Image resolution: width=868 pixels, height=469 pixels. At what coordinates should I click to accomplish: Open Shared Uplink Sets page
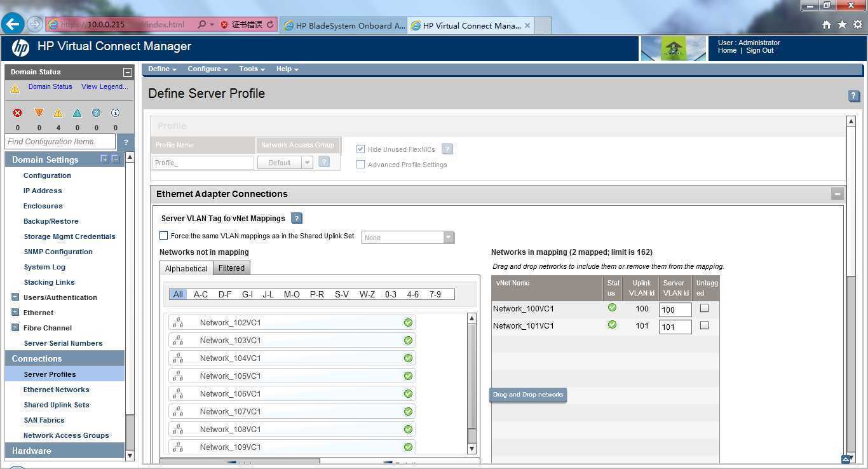coord(56,405)
